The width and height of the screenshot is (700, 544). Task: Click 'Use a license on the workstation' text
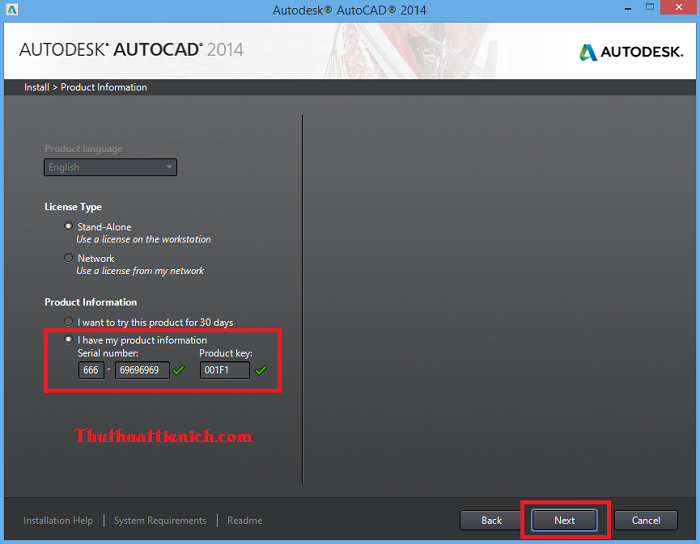click(x=143, y=240)
